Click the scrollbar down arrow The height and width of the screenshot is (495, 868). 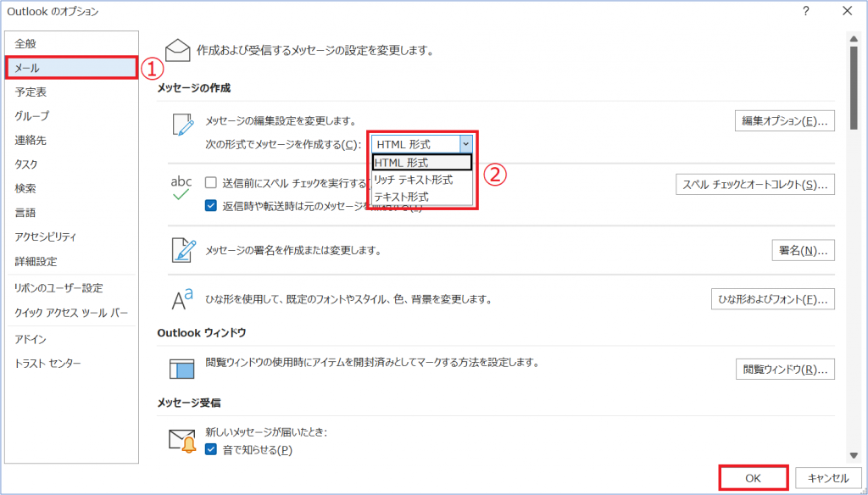point(854,455)
